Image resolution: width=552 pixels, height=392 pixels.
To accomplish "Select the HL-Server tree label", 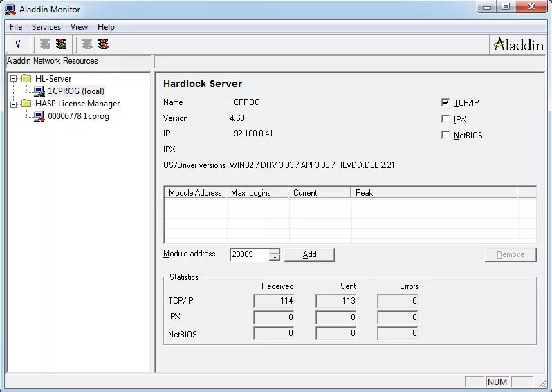I will [53, 79].
